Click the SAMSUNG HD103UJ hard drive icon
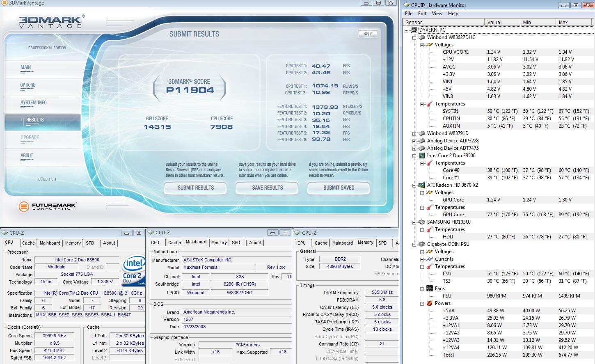 click(x=421, y=222)
